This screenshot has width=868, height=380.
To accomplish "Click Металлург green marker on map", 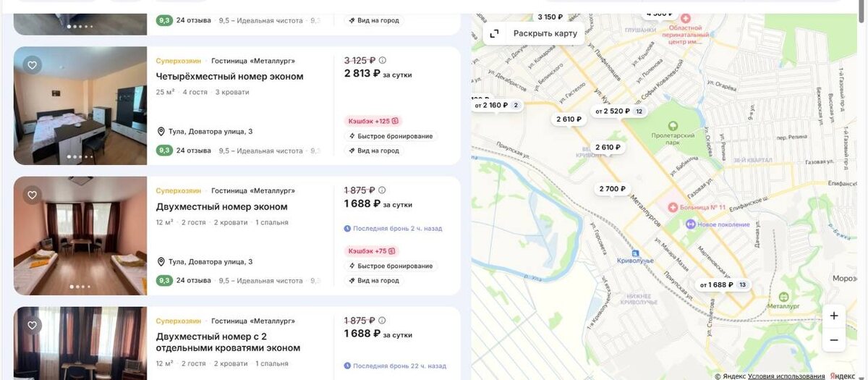I will pos(784,297).
